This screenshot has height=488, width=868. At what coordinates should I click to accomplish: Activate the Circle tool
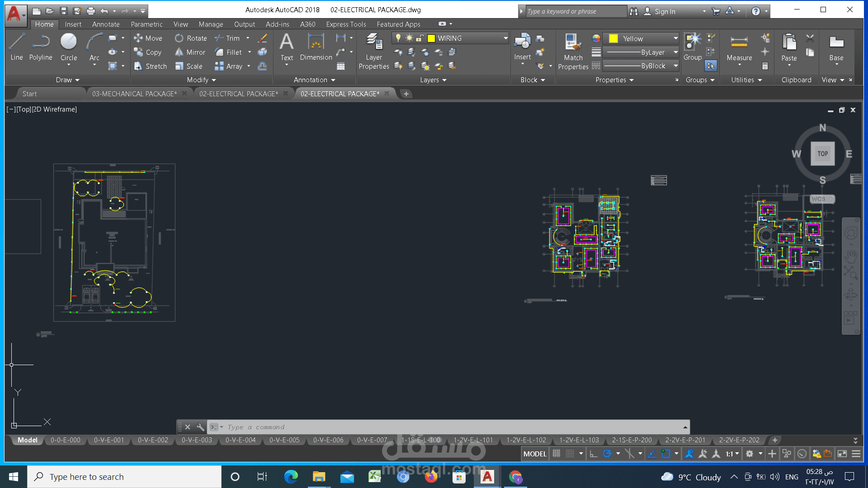(x=69, y=47)
